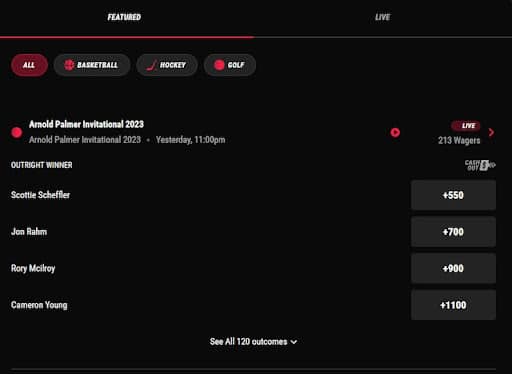512x374 pixels.
Task: Filter by Golf
Action: tap(230, 65)
